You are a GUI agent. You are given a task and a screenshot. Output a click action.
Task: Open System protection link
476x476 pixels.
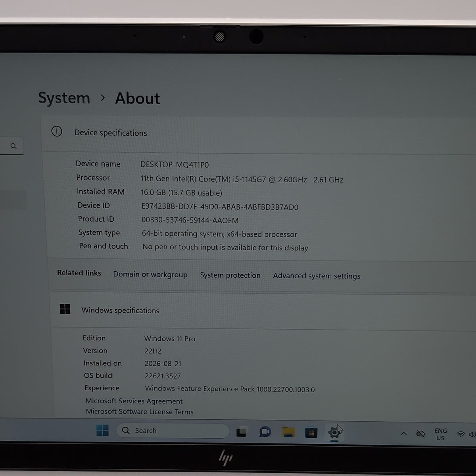click(230, 275)
